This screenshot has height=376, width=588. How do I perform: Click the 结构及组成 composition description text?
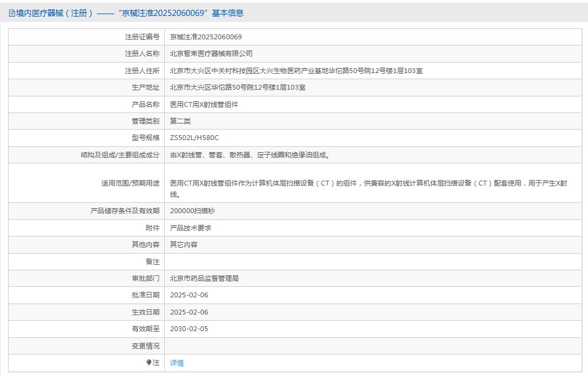250,155
